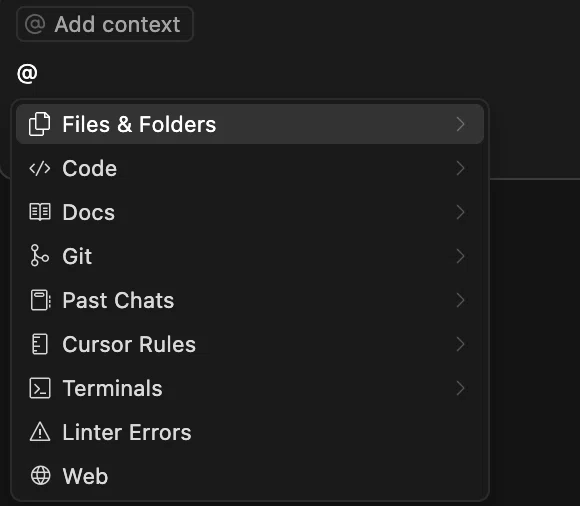This screenshot has height=506, width=580.
Task: Select the Linter Errors entry
Action: point(250,432)
